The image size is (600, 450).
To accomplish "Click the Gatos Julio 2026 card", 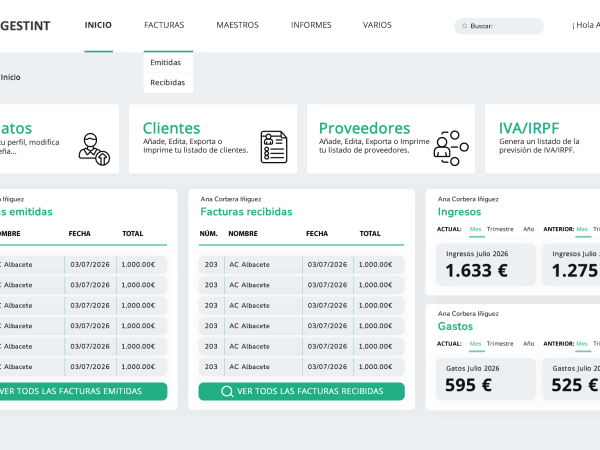I will coord(486,379).
